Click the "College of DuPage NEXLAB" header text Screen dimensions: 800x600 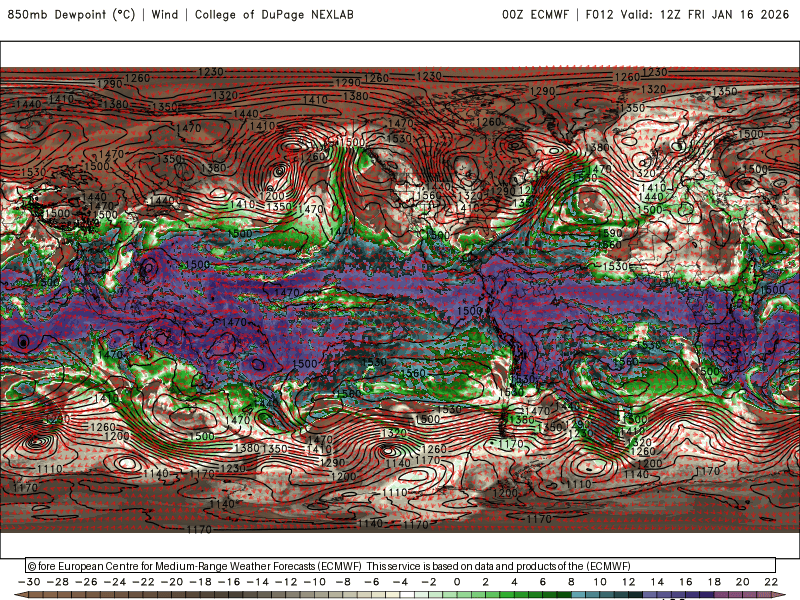click(x=274, y=15)
